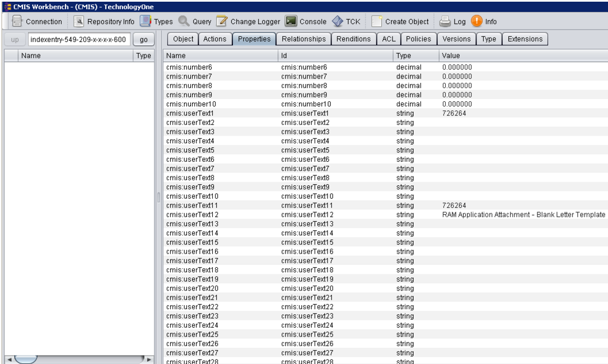The height and width of the screenshot is (364, 608).
Task: Click the left panel scrollbar left arrow
Action: pyautogui.click(x=10, y=360)
